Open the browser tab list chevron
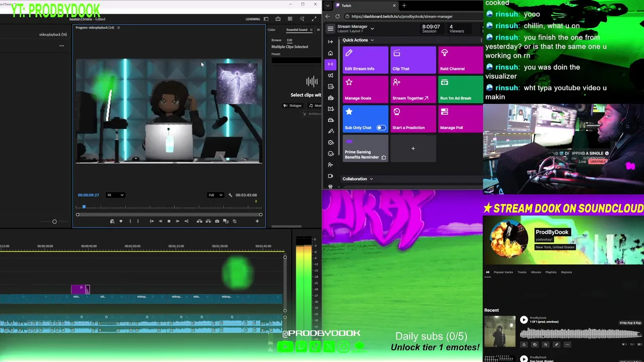Viewport: 644px width, 362px height. 328,6
